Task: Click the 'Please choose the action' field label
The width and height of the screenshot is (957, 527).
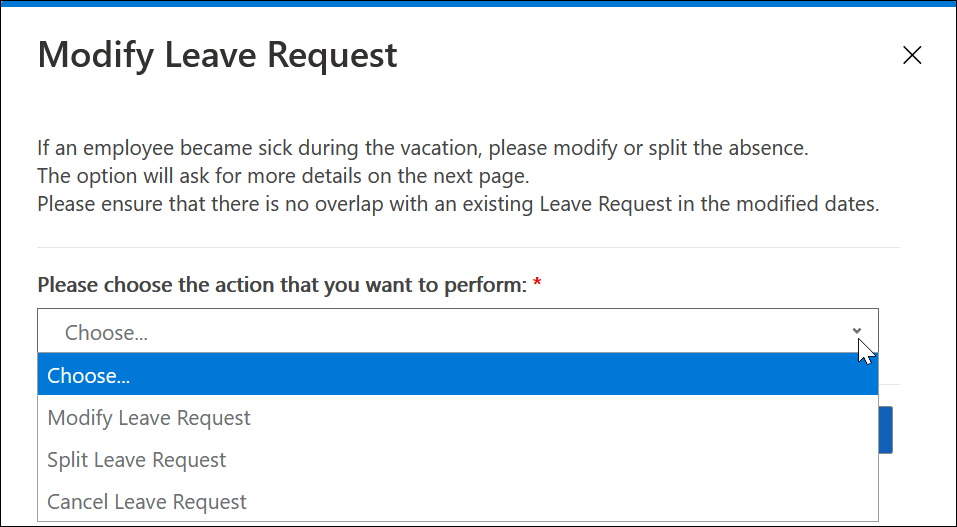Action: [x=282, y=285]
